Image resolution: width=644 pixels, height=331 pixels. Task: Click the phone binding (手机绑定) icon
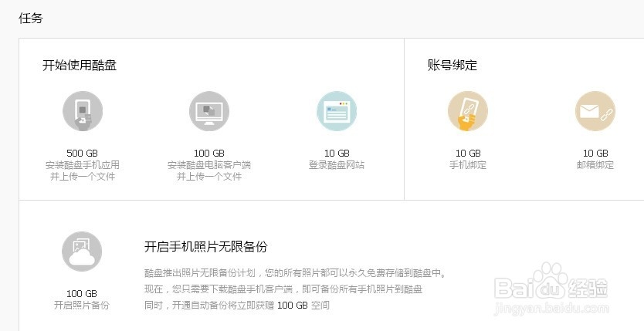pos(468,111)
